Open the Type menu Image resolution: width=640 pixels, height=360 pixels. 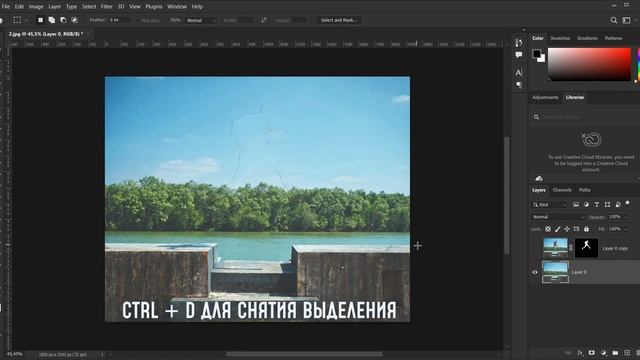coord(71,7)
